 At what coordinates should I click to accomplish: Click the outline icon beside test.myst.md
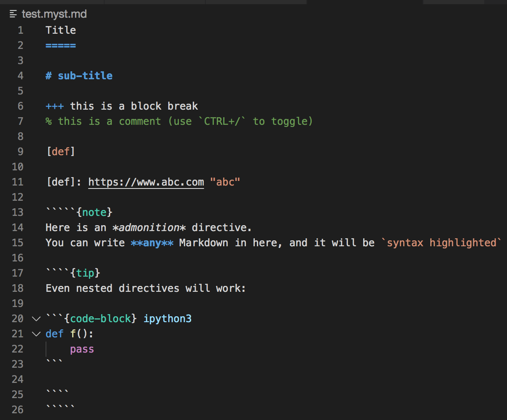[13, 14]
